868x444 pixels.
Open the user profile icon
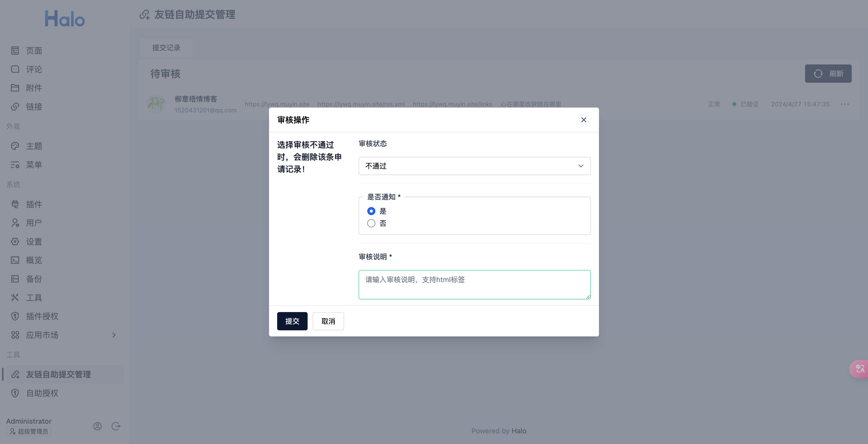97,426
